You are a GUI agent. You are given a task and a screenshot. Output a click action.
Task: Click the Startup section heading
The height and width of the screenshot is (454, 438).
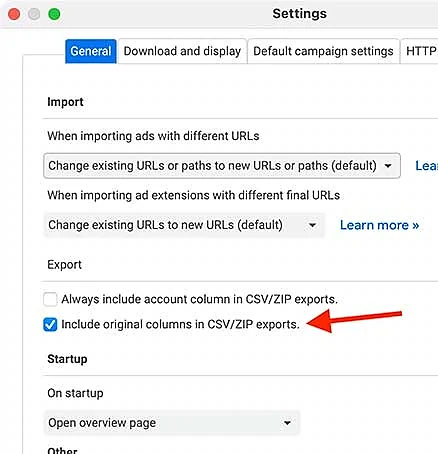click(67, 359)
